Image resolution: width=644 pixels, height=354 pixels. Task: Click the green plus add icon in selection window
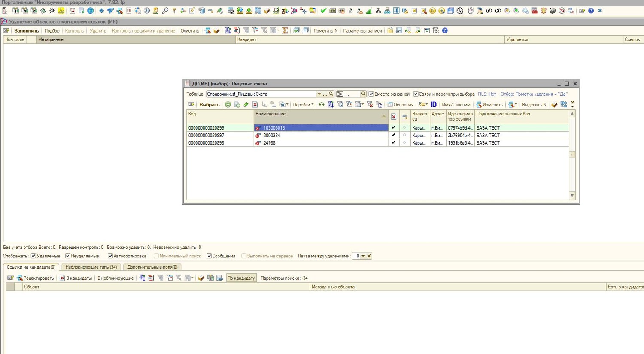[228, 104]
